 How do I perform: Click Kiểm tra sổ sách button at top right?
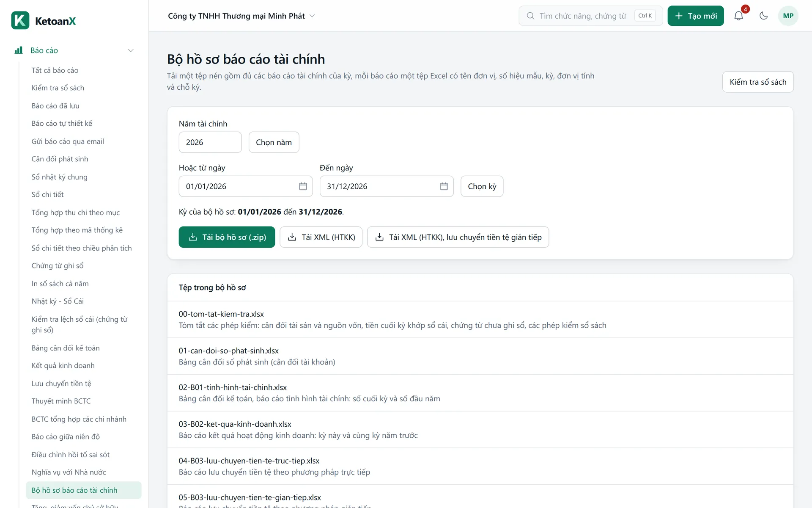click(x=758, y=82)
